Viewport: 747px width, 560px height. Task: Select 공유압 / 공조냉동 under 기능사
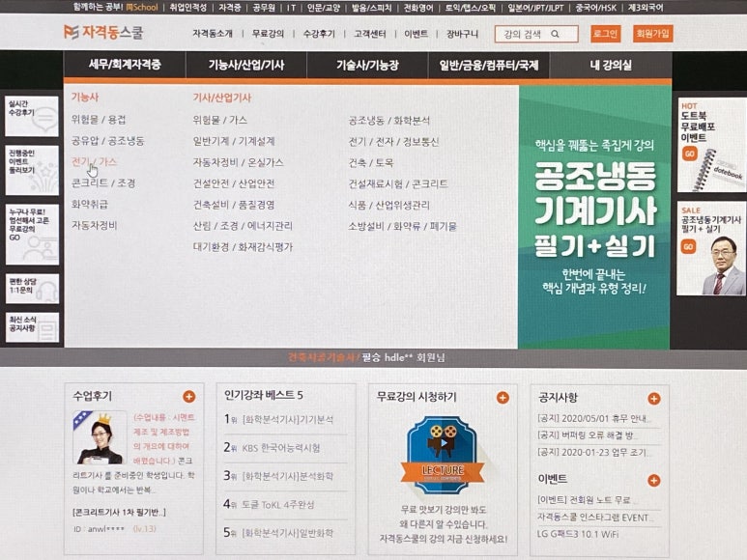click(x=107, y=141)
